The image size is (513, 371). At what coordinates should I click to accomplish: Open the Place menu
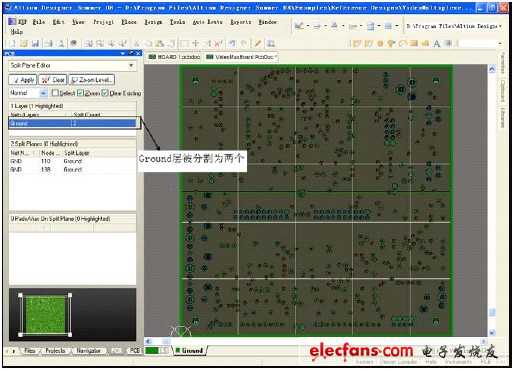[129, 22]
